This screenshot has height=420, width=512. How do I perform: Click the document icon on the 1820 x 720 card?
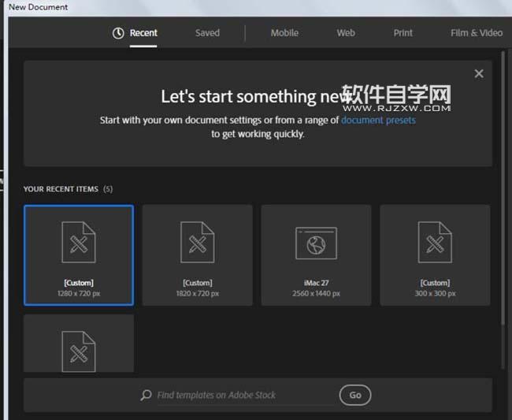click(197, 242)
